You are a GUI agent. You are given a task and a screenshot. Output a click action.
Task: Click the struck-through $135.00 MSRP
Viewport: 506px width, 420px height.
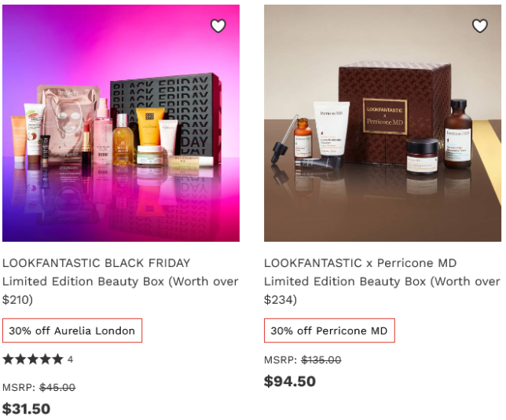(x=322, y=360)
